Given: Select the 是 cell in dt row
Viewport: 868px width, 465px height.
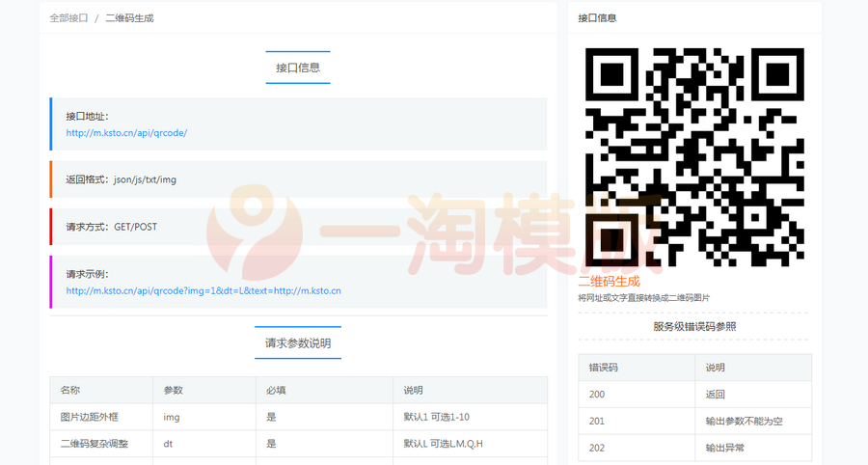Looking at the screenshot, I should coord(324,444).
